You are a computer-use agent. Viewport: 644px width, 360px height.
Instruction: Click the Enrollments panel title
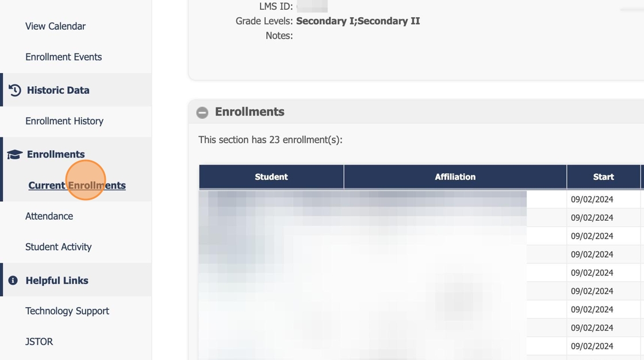250,112
